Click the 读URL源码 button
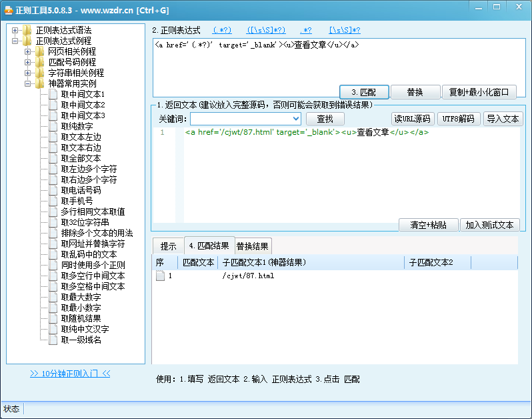The width and height of the screenshot is (532, 419). pyautogui.click(x=411, y=119)
